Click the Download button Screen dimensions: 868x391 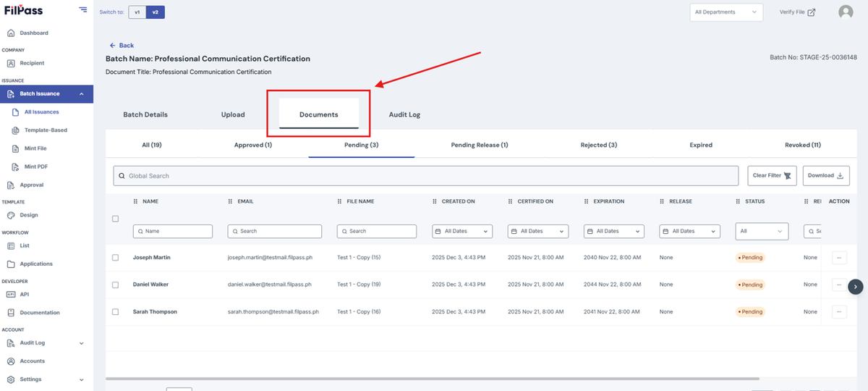pos(826,175)
